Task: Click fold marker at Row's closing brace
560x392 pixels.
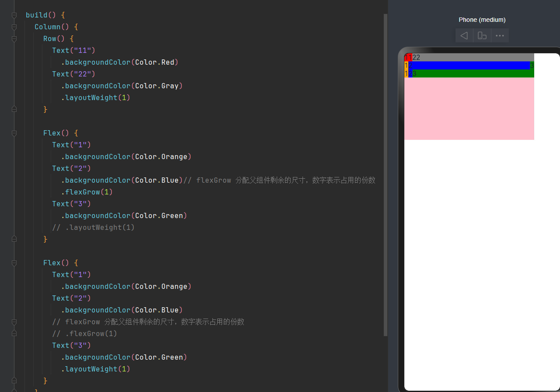Action: pyautogui.click(x=14, y=109)
